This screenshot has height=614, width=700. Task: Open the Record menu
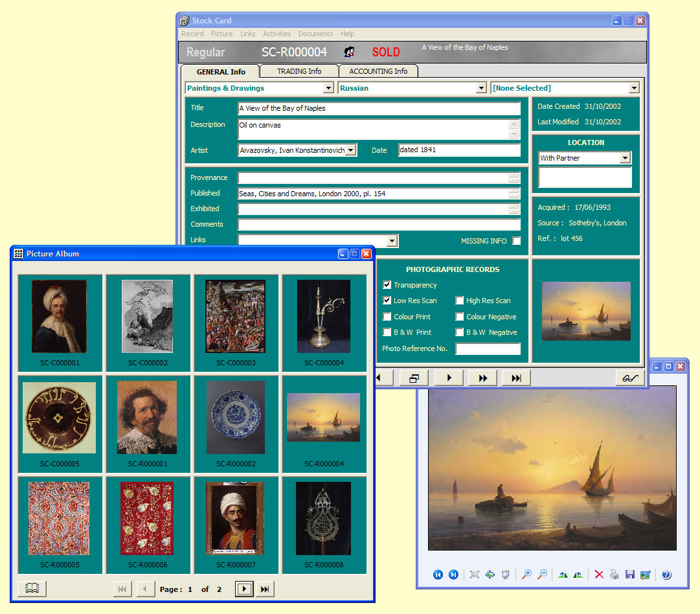click(x=192, y=34)
